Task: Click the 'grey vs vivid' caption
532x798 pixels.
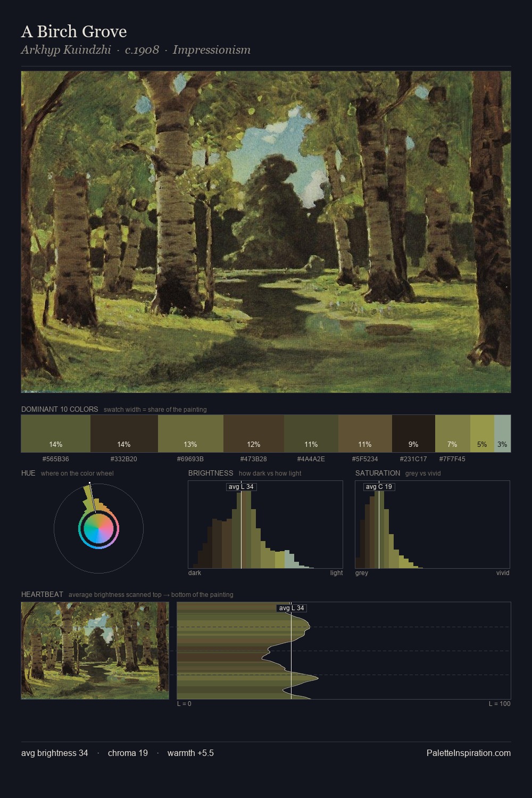Action: (x=423, y=473)
